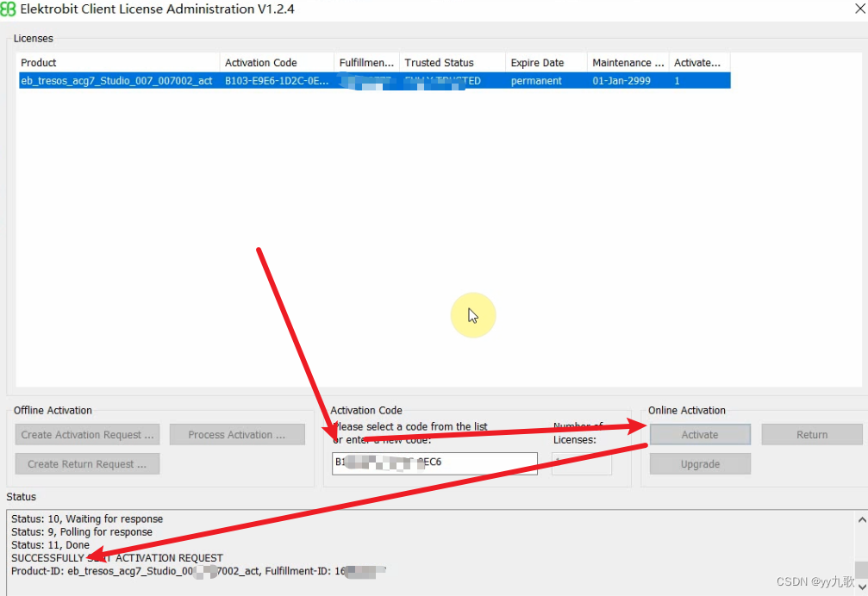Focus the Activation Code input field
The width and height of the screenshot is (868, 596).
pyautogui.click(x=434, y=463)
